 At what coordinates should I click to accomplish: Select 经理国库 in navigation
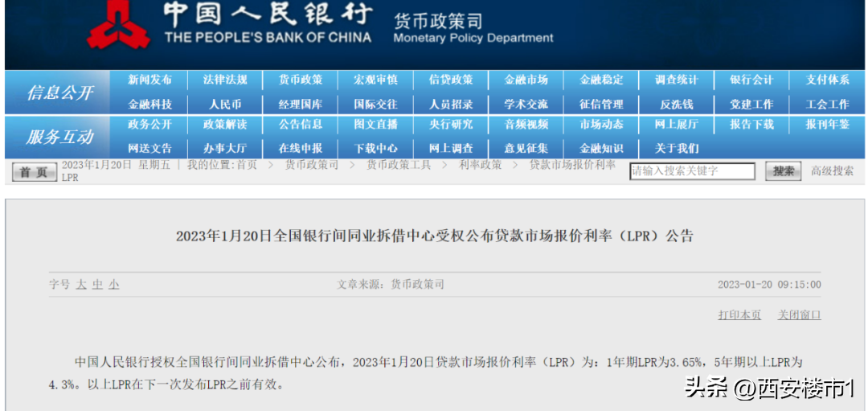click(x=301, y=104)
